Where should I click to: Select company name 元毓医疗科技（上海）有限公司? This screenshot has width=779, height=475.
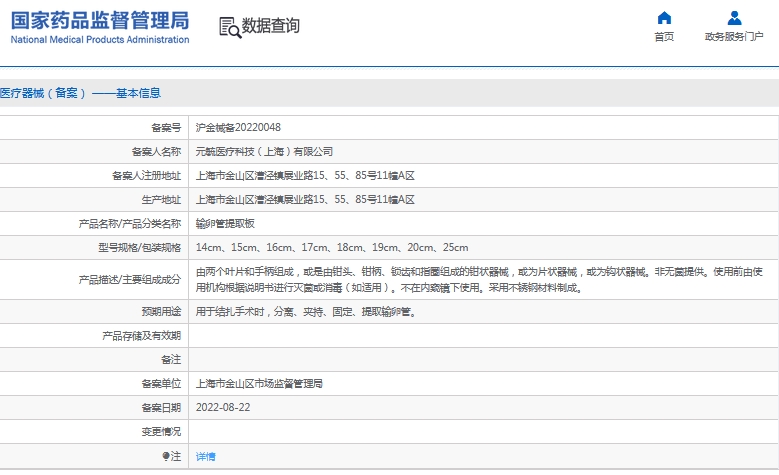pyautogui.click(x=264, y=152)
